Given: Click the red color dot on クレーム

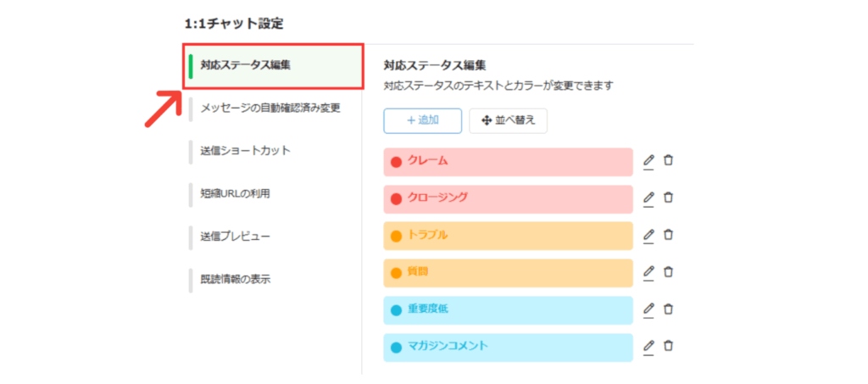Looking at the screenshot, I should pos(396,162).
